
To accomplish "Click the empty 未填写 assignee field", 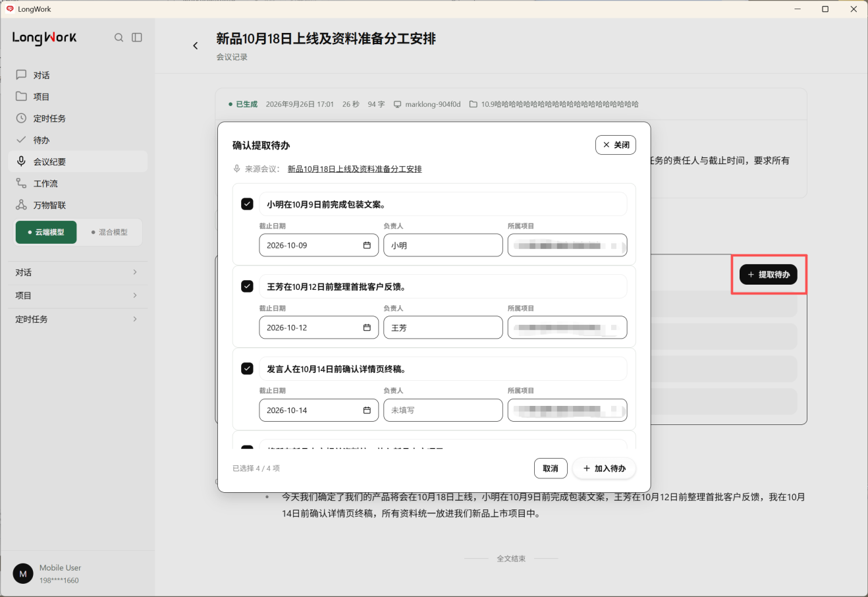I will [x=443, y=410].
